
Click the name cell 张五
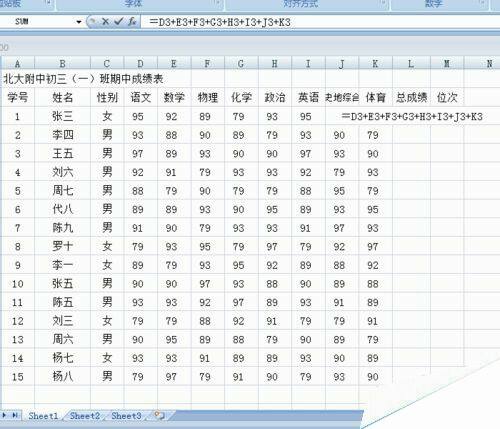tap(62, 283)
